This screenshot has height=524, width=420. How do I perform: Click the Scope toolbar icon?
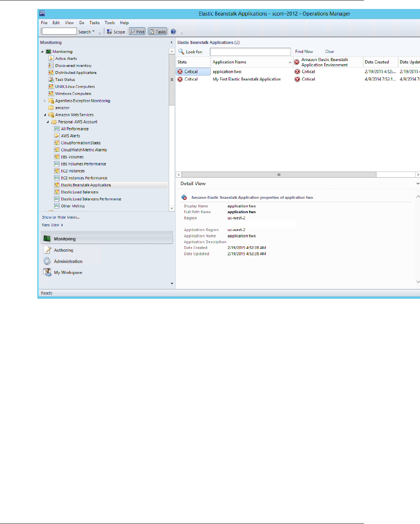(109, 32)
